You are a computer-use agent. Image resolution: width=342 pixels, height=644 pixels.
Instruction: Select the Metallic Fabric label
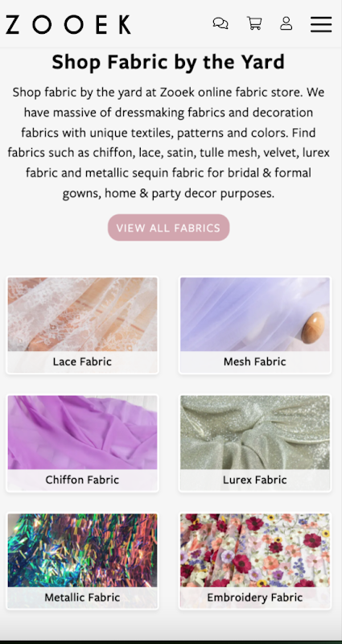click(x=82, y=597)
